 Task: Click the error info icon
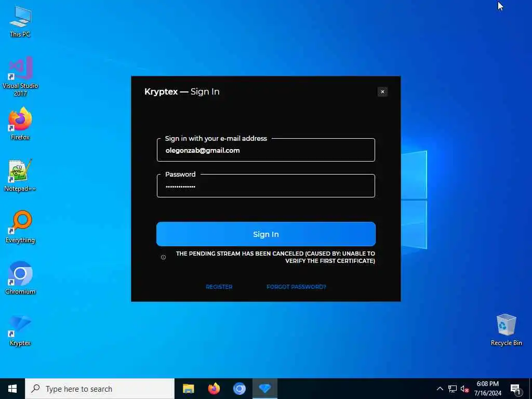(x=163, y=257)
